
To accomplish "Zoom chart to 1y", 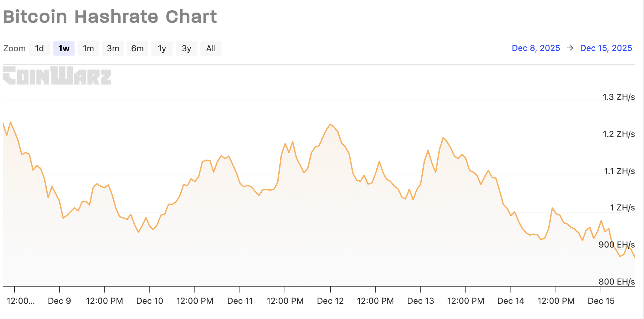I will (x=162, y=48).
